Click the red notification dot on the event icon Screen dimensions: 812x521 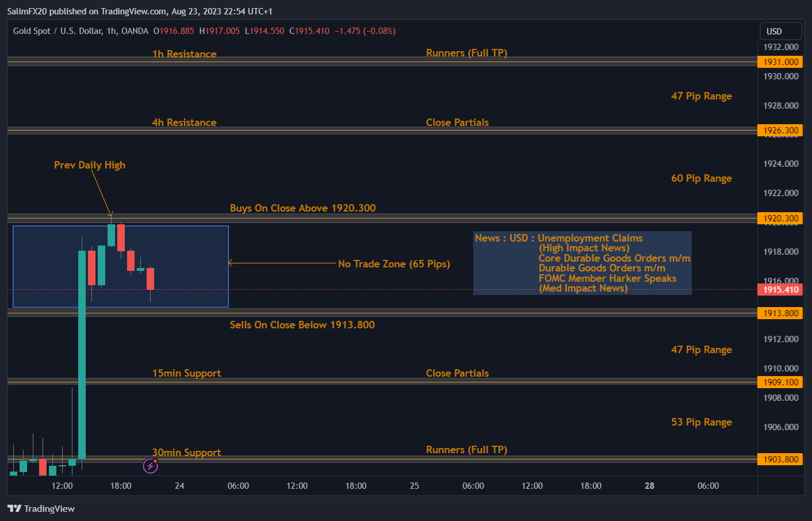tap(155, 461)
